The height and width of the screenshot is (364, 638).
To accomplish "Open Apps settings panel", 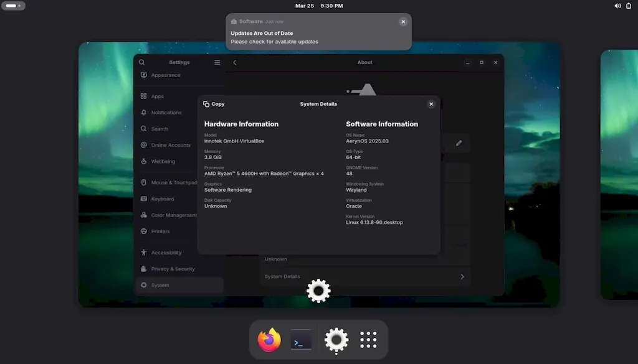I will coord(179,96).
